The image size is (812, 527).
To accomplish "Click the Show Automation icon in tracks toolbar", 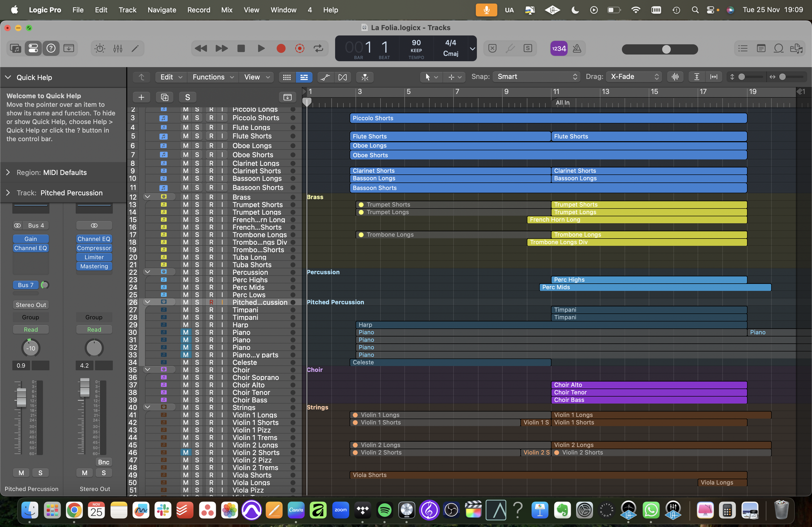I will coord(325,77).
